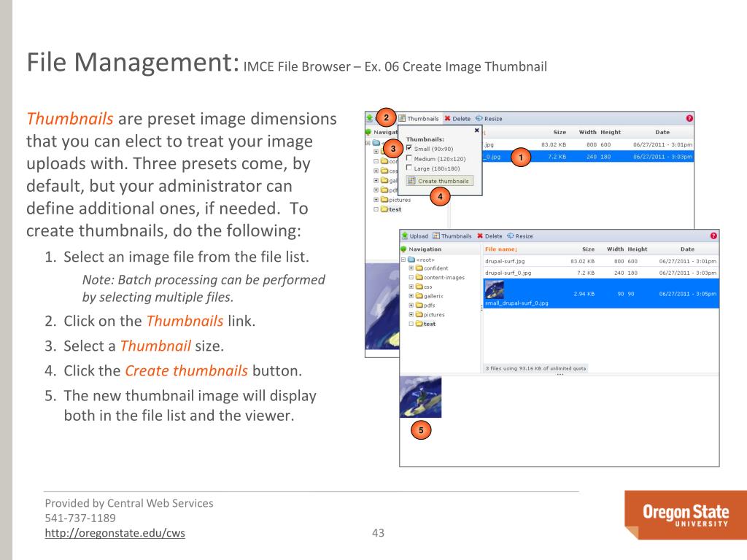Collapse the root node in the upper window tree
The width and height of the screenshot is (747, 560).
[368, 142]
